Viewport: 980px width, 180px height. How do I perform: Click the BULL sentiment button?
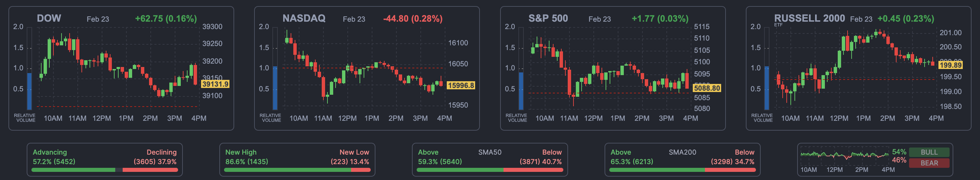click(929, 152)
